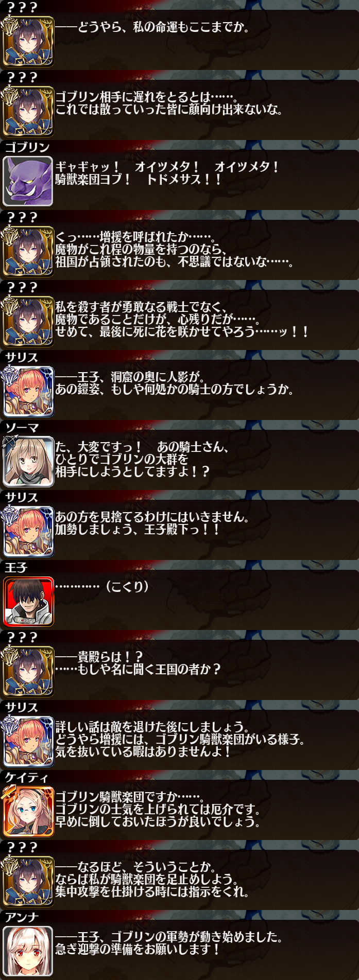Click the purple goblin portrait
The height and width of the screenshot is (980, 359).
tap(28, 181)
